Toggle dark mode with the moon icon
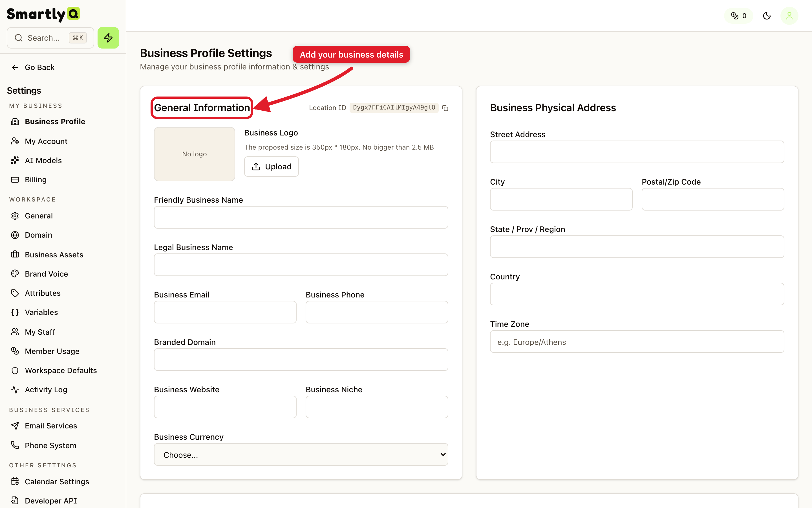Viewport: 812px width, 508px height. pos(767,16)
